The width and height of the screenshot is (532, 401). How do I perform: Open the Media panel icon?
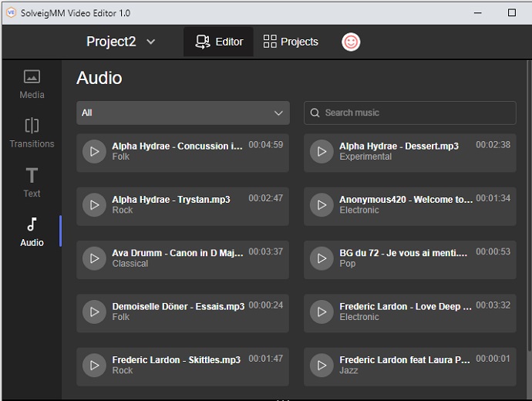32,76
